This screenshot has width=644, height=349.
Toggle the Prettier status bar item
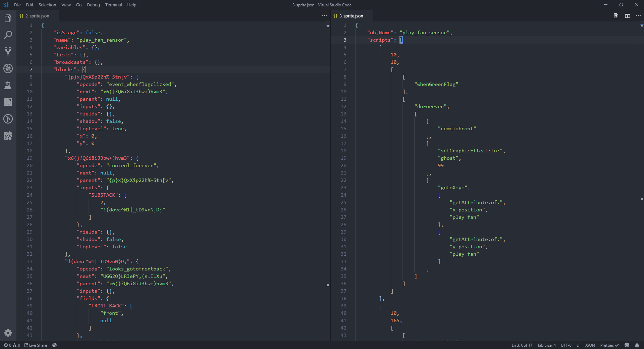[609, 345]
